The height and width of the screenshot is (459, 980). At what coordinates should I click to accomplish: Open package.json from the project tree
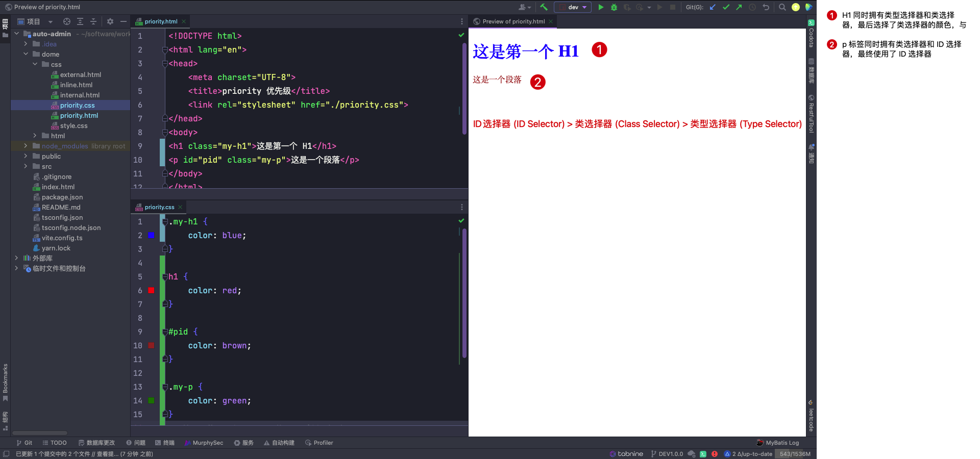point(62,197)
